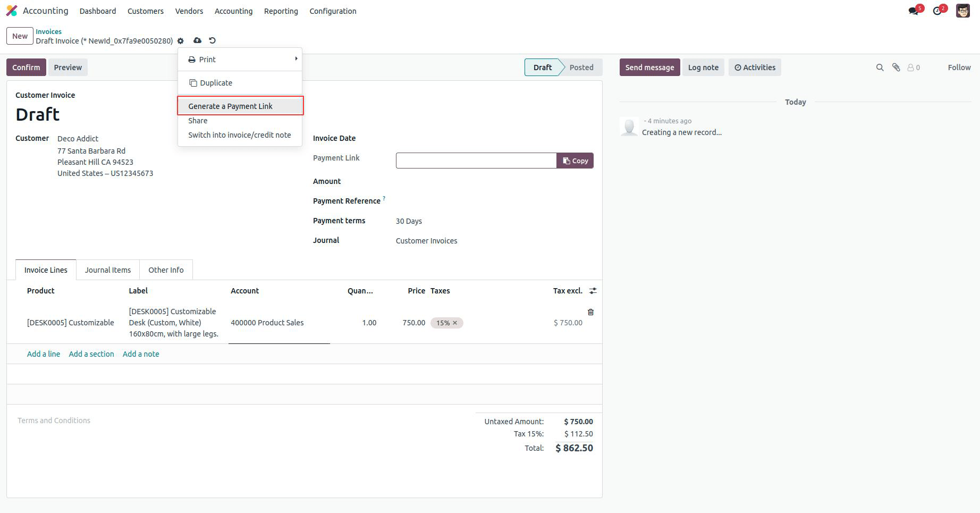Screen dimensions: 980x513
Task: Select Generate a Payment Link menu entry
Action: pos(230,106)
